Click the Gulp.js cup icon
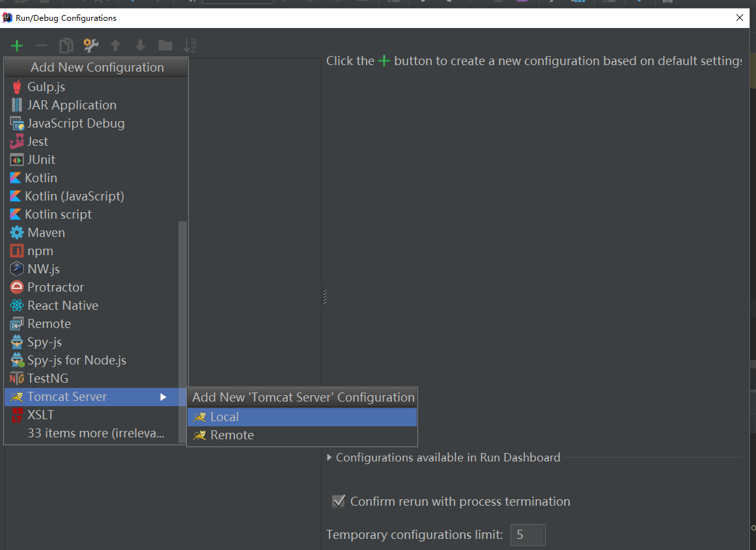Image resolution: width=756 pixels, height=550 pixels. 17,87
